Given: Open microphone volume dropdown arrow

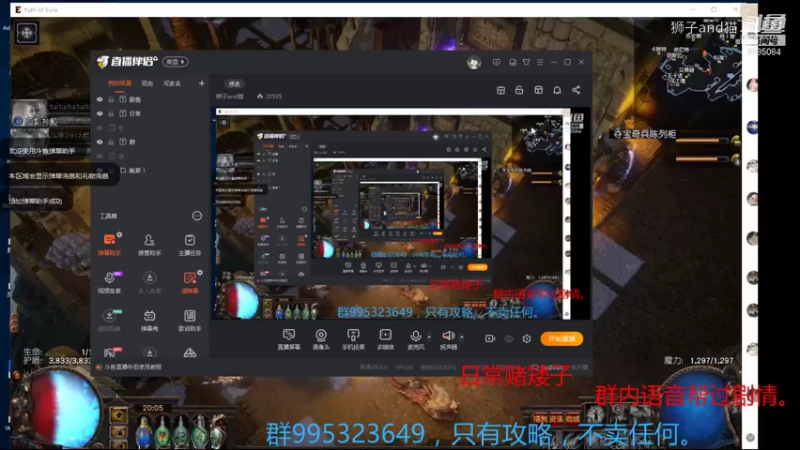Looking at the screenshot, I should click(429, 337).
